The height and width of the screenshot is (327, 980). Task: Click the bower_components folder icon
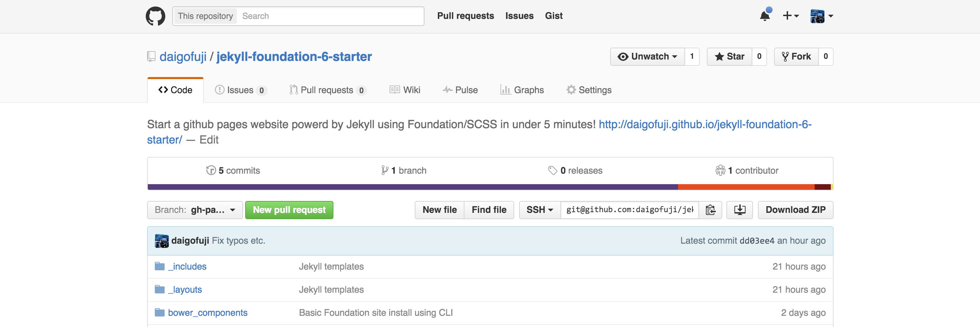[x=160, y=313]
